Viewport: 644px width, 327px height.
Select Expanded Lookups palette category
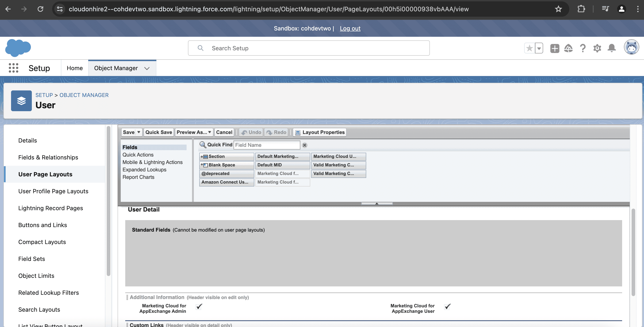pyautogui.click(x=144, y=170)
